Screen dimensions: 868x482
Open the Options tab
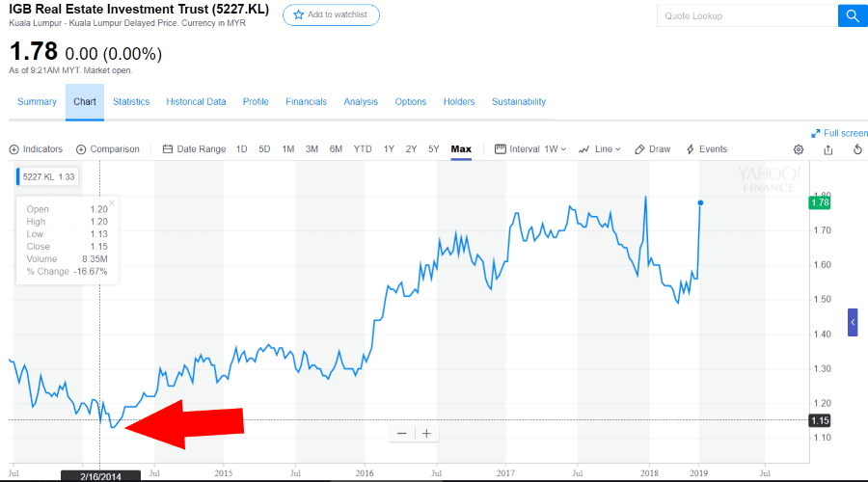(x=411, y=102)
